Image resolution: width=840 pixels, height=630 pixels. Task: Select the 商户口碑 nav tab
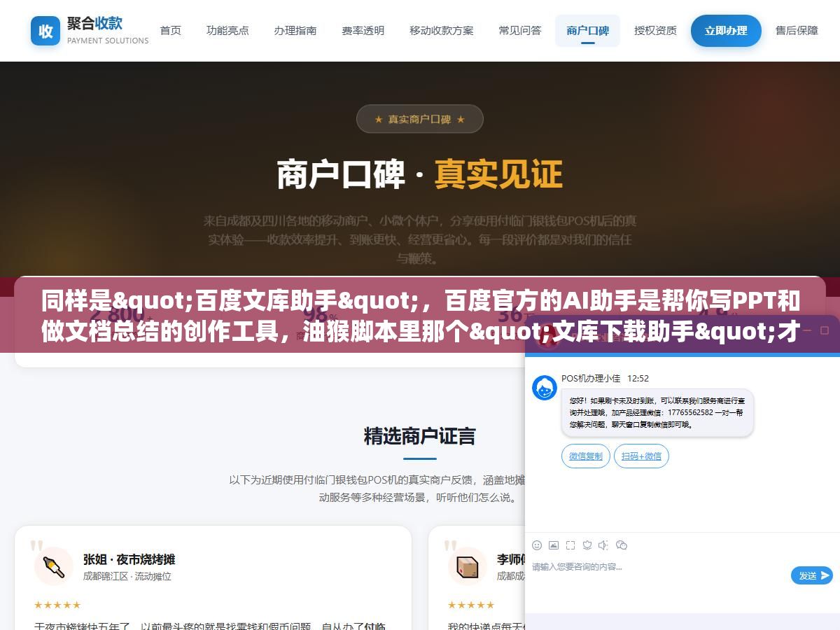click(588, 31)
